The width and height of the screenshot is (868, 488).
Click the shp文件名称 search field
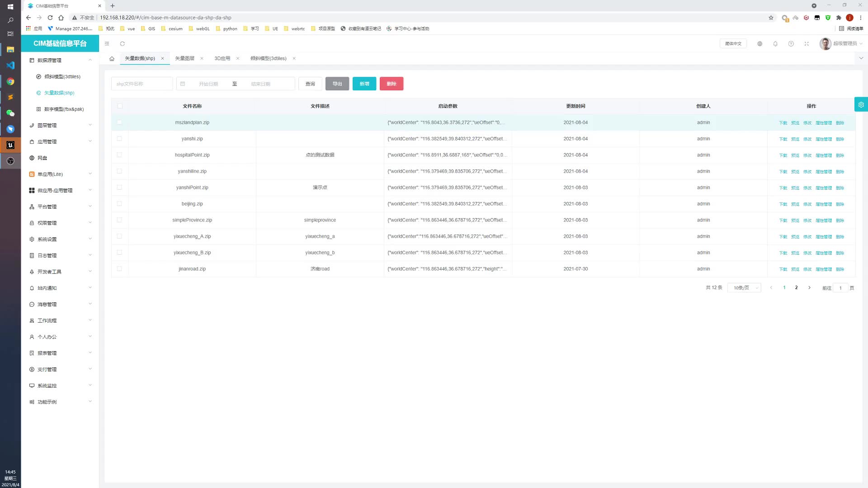[142, 84]
